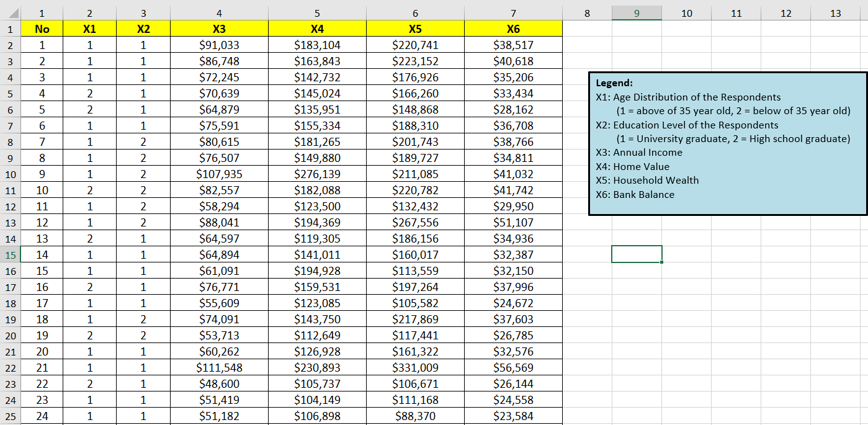Viewport: 868px width, 425px height.
Task: Select cell with $40,618
Action: [x=513, y=61]
